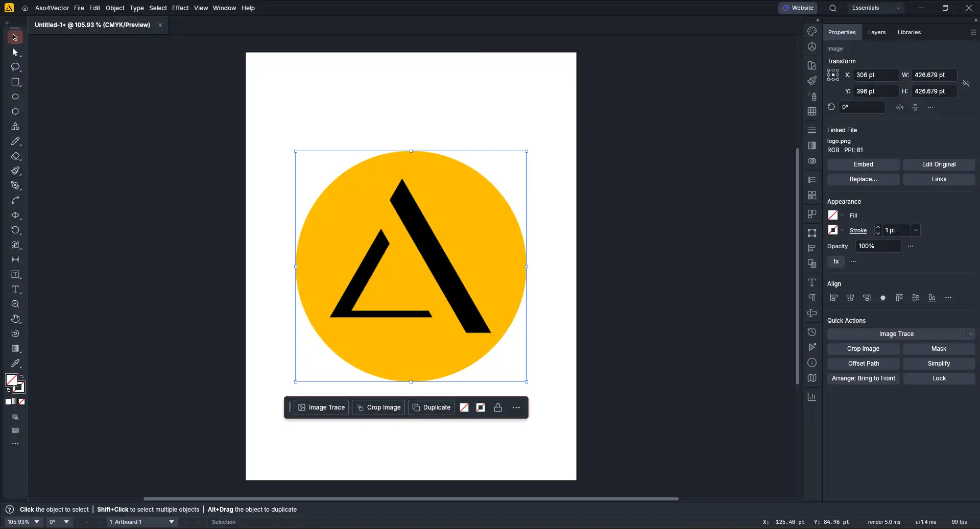980x529 pixels.
Task: Open the rotate view angle dropdown
Action: [x=66, y=522]
